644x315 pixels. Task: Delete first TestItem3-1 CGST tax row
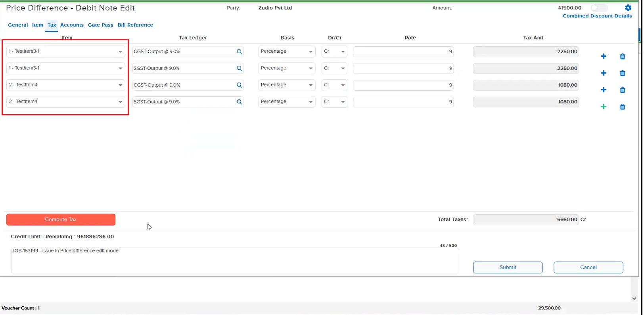622,56
